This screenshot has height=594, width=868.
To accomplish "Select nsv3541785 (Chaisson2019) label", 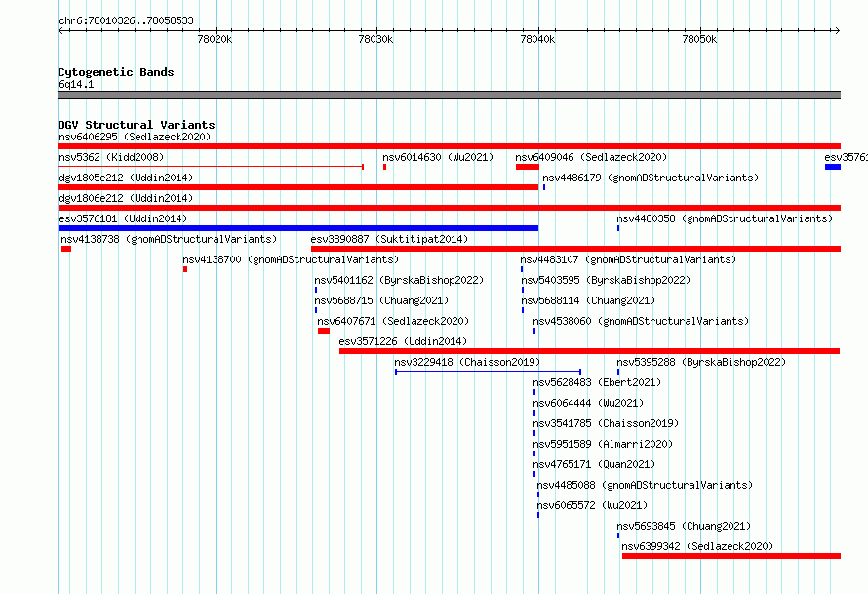I will pyautogui.click(x=606, y=423).
